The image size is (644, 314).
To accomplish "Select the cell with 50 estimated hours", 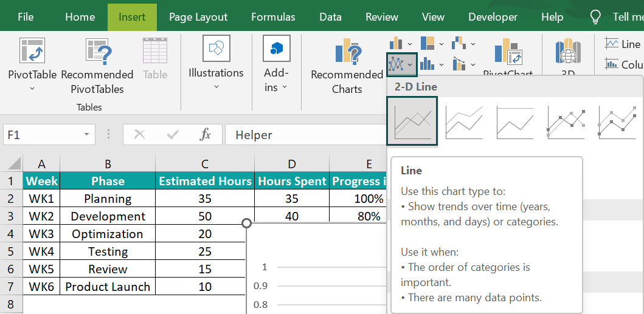I will click(205, 216).
